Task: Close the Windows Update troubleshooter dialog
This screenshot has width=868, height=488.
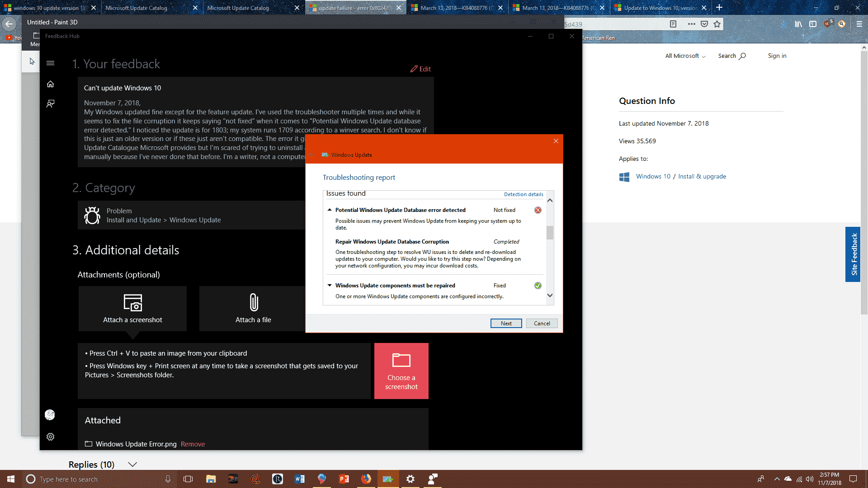Action: coord(556,141)
